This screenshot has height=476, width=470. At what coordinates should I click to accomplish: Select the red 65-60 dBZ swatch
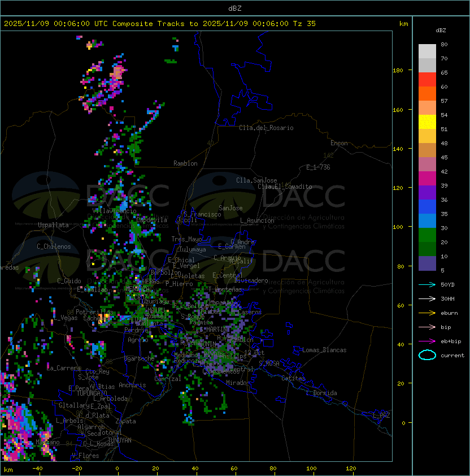tap(427, 80)
